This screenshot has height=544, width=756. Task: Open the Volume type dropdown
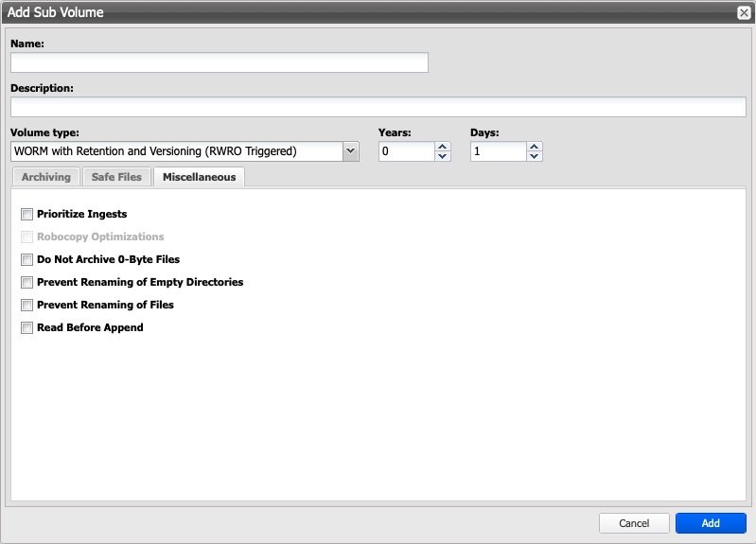point(177,151)
